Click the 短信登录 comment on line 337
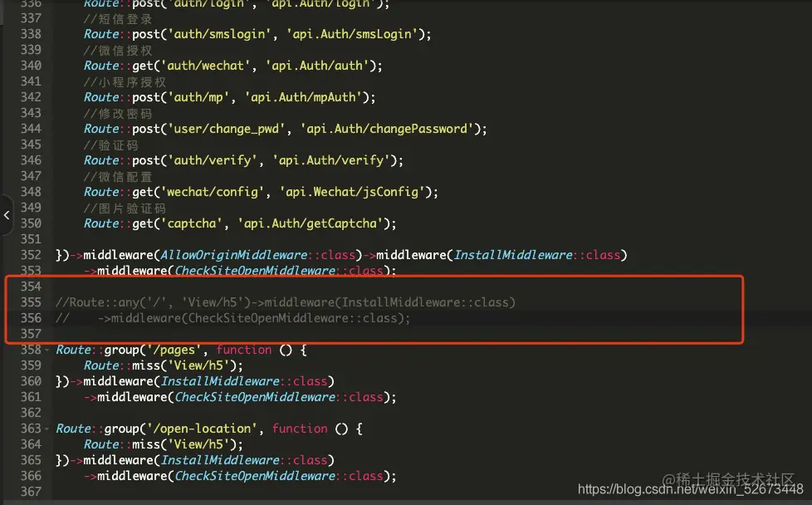This screenshot has width=812, height=505. [x=118, y=19]
